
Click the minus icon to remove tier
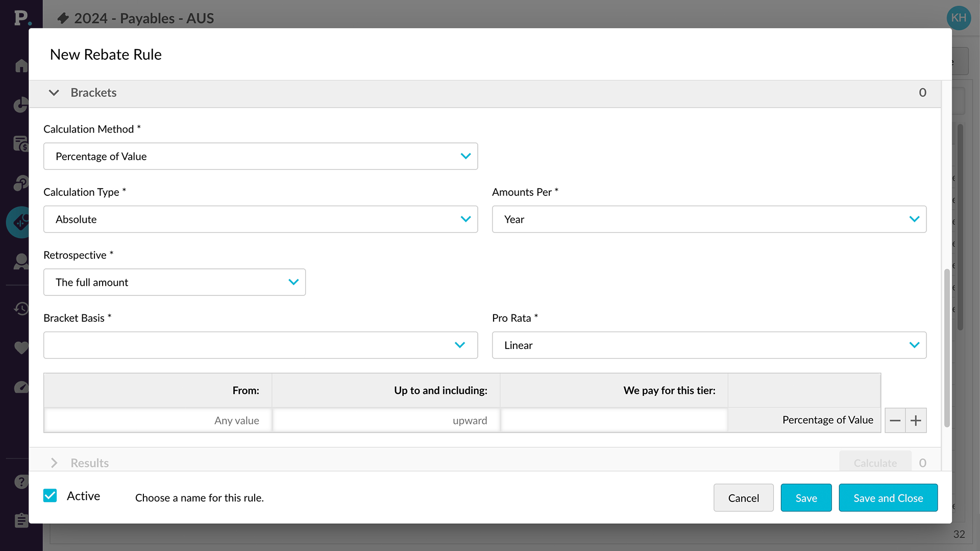coord(895,420)
